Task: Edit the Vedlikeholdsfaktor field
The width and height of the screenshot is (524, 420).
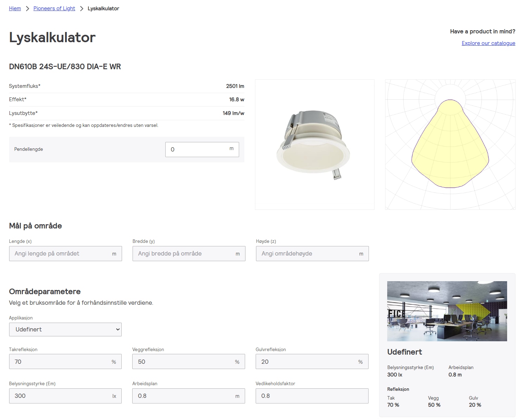Action: (312, 396)
